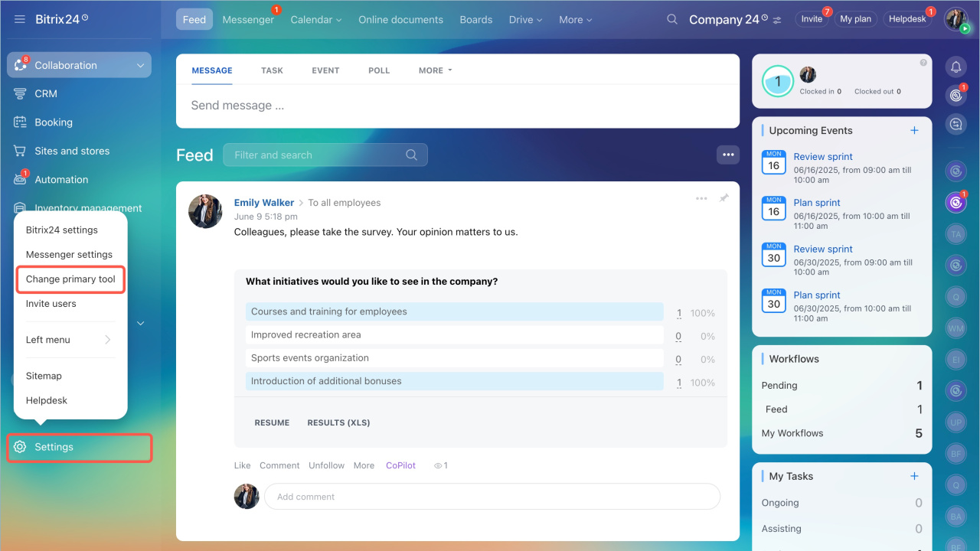
Task: Expand the Left menu submenu
Action: [x=69, y=340]
